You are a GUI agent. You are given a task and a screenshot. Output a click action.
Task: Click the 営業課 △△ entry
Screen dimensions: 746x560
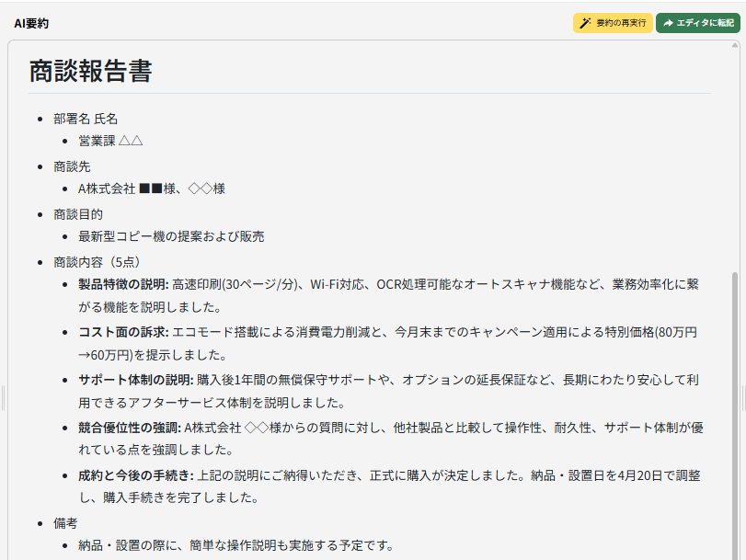tap(112, 143)
